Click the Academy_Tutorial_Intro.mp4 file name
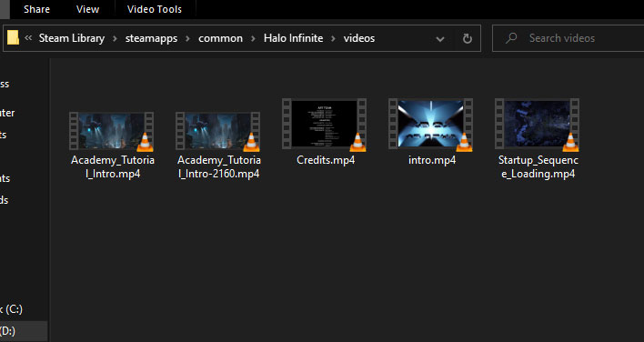The height and width of the screenshot is (342, 644). click(x=113, y=166)
